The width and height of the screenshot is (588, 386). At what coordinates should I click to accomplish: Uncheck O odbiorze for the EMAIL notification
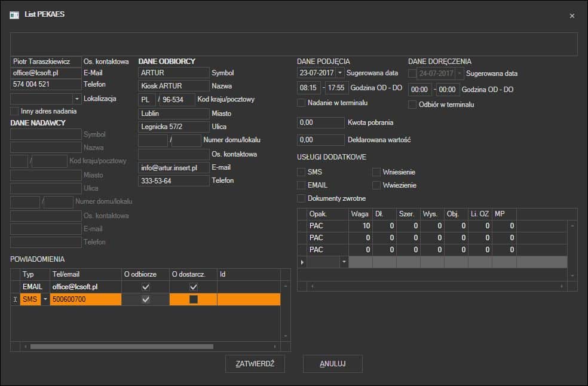coord(145,287)
